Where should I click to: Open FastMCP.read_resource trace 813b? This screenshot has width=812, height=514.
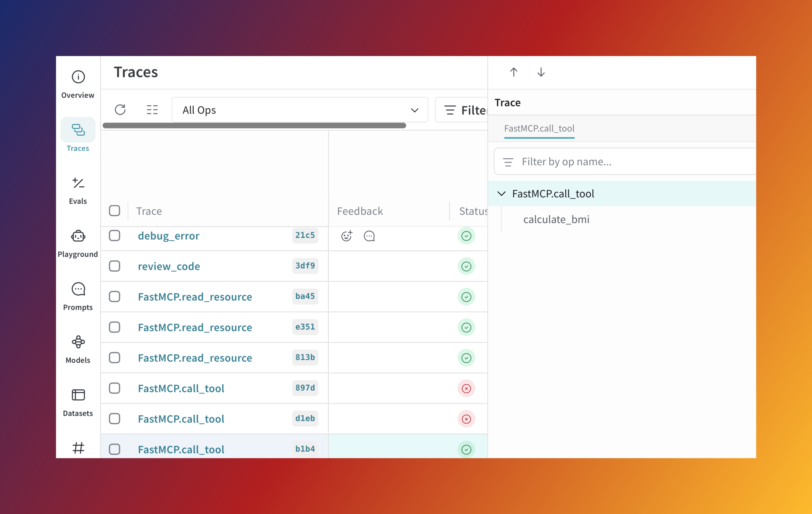(x=195, y=358)
